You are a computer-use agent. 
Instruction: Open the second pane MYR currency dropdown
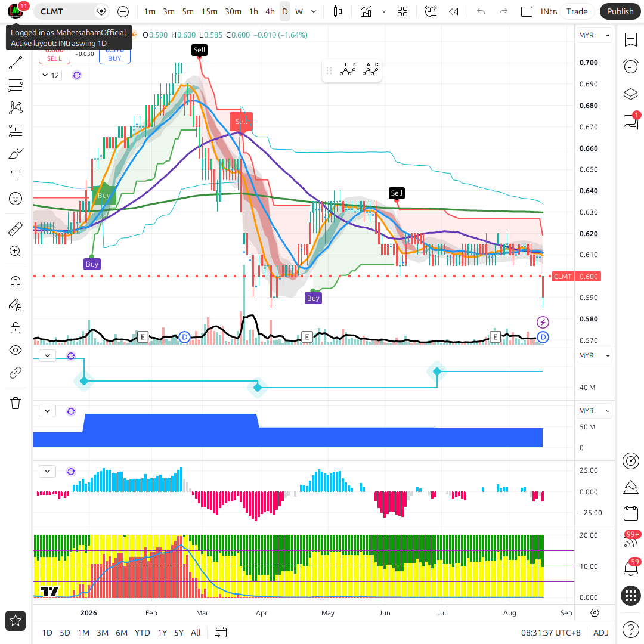coord(594,355)
